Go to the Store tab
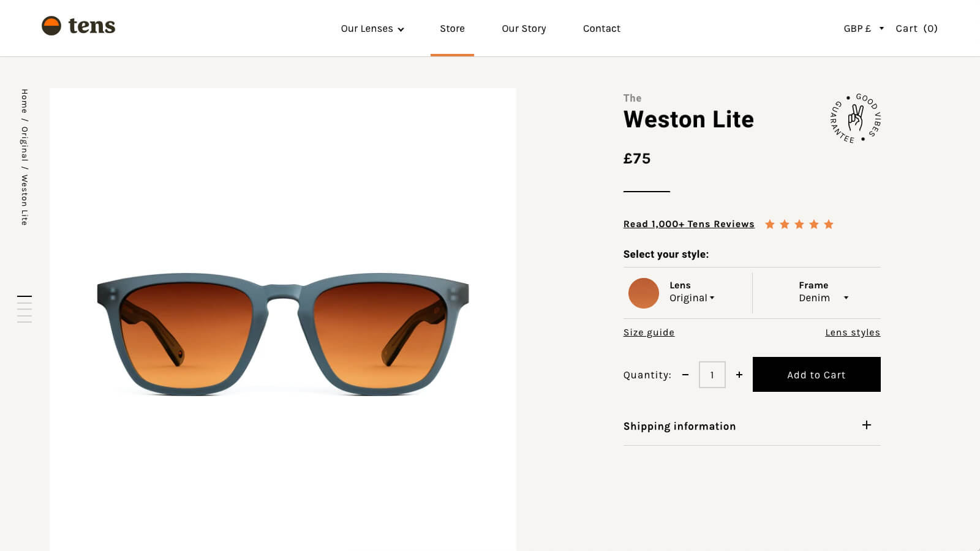 coord(452,29)
